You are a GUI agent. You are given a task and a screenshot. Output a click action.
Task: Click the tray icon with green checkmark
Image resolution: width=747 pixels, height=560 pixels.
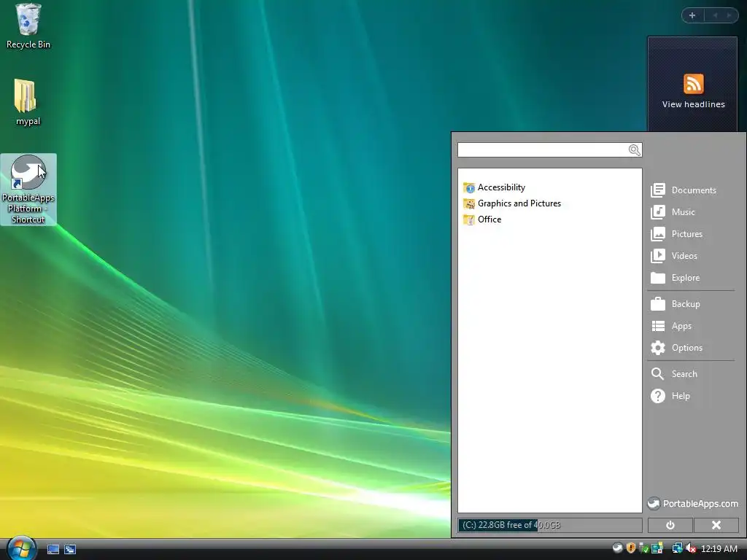point(644,548)
